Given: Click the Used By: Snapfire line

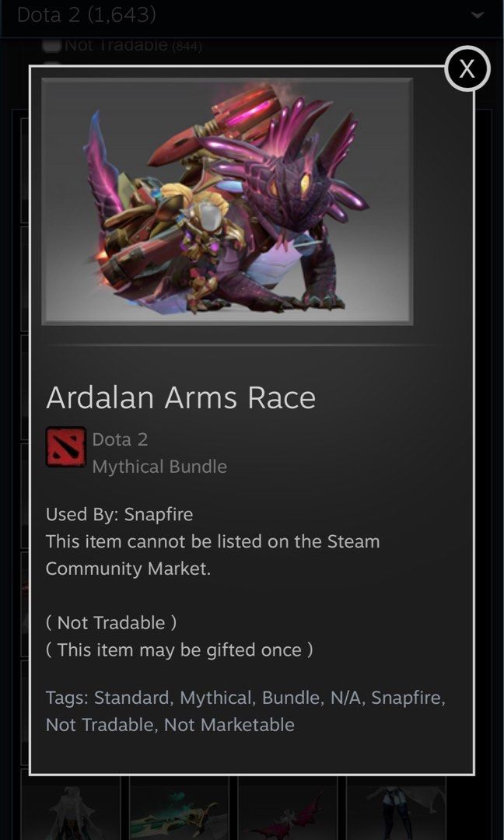Looking at the screenshot, I should click(x=120, y=514).
